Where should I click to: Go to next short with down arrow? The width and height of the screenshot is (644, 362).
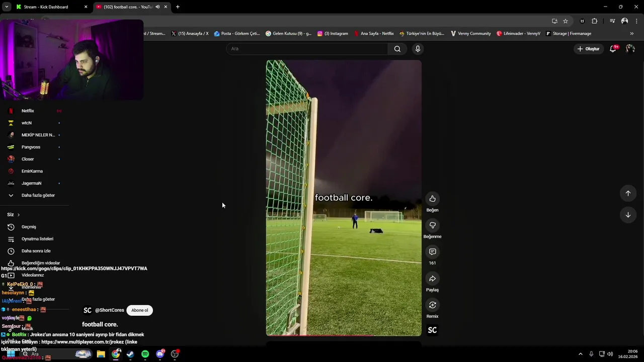(628, 215)
